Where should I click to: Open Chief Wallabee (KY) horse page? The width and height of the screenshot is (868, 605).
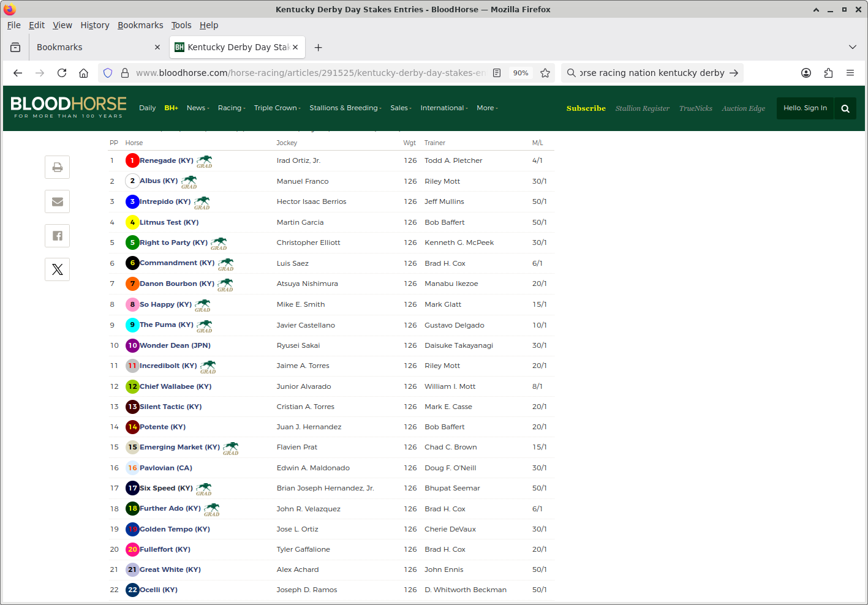click(176, 386)
